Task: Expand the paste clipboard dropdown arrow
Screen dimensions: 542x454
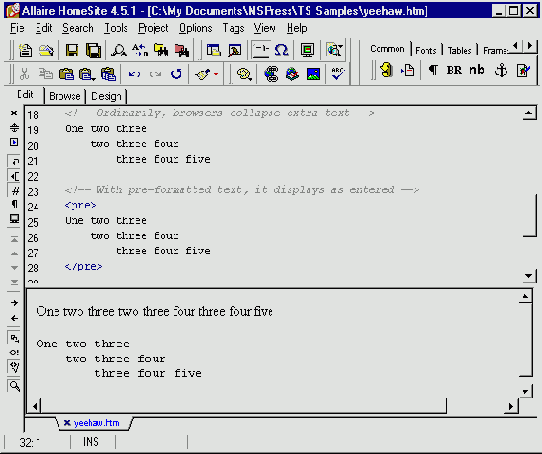Action: pyautogui.click(x=93, y=79)
